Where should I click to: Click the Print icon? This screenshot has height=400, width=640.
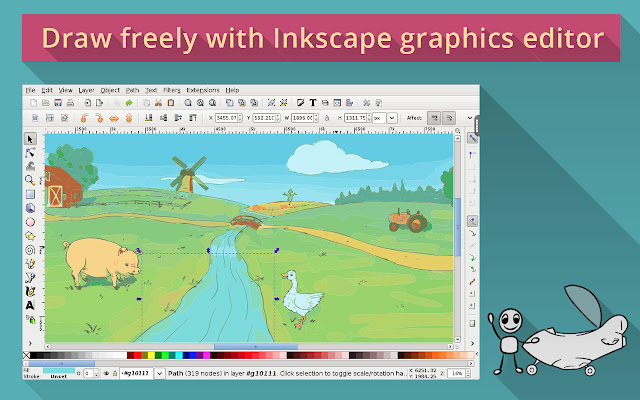[x=70, y=103]
